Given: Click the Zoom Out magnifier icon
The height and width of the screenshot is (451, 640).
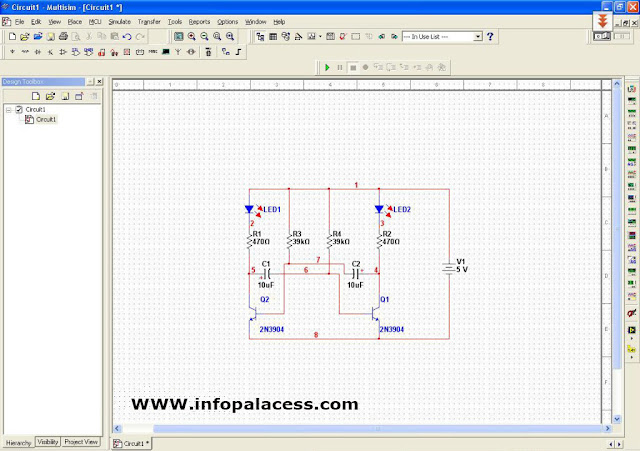Looking at the screenshot, I should click(204, 37).
